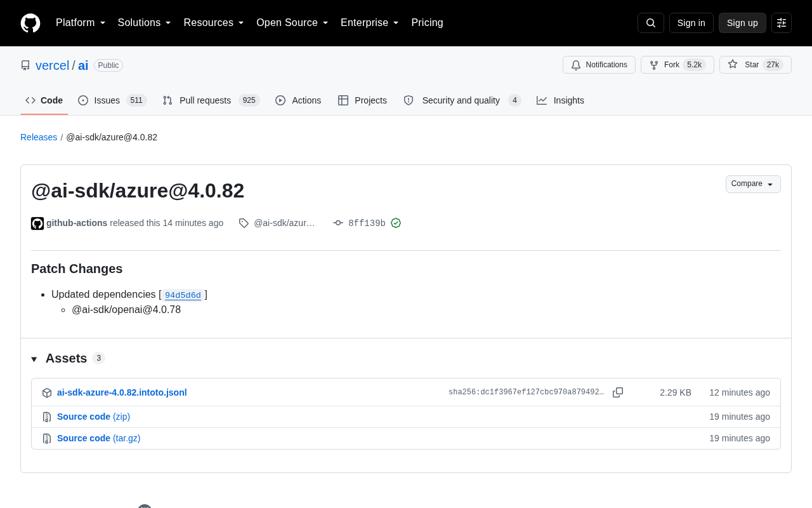This screenshot has height=508, width=812.
Task: Click the Sign up button
Action: click(742, 23)
